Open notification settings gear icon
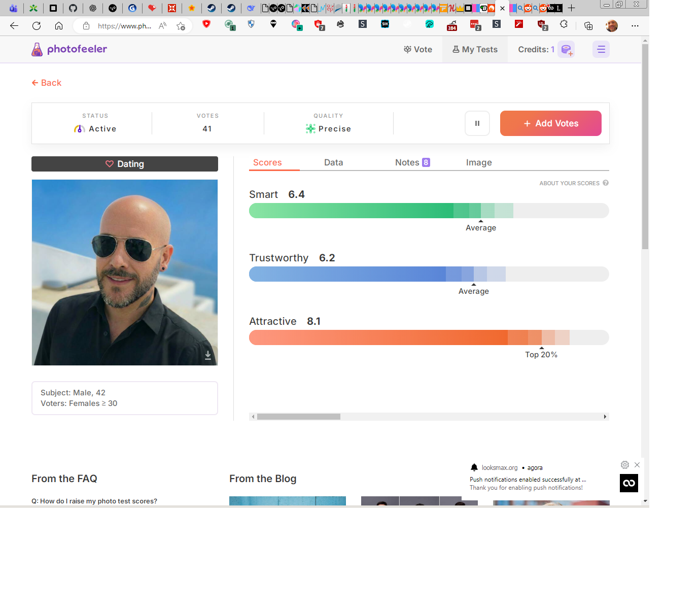The image size is (700, 611). pyautogui.click(x=625, y=465)
